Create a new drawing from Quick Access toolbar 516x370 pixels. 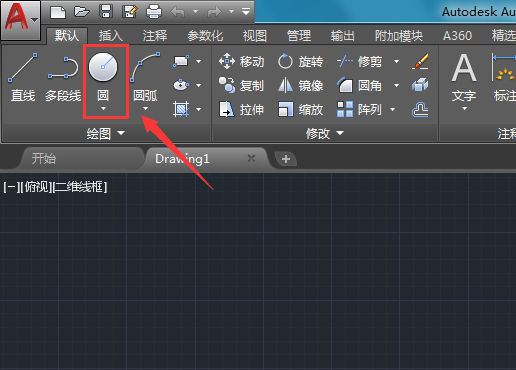tap(58, 12)
